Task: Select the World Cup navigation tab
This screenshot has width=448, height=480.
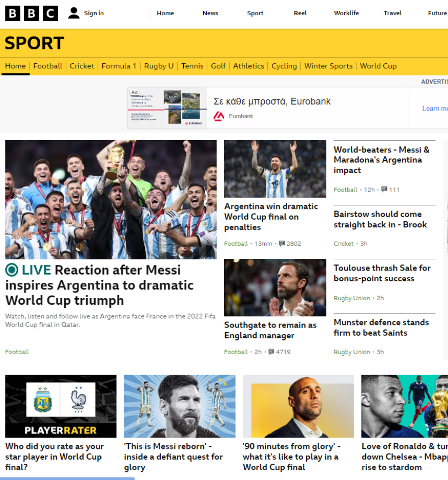Action: 378,66
